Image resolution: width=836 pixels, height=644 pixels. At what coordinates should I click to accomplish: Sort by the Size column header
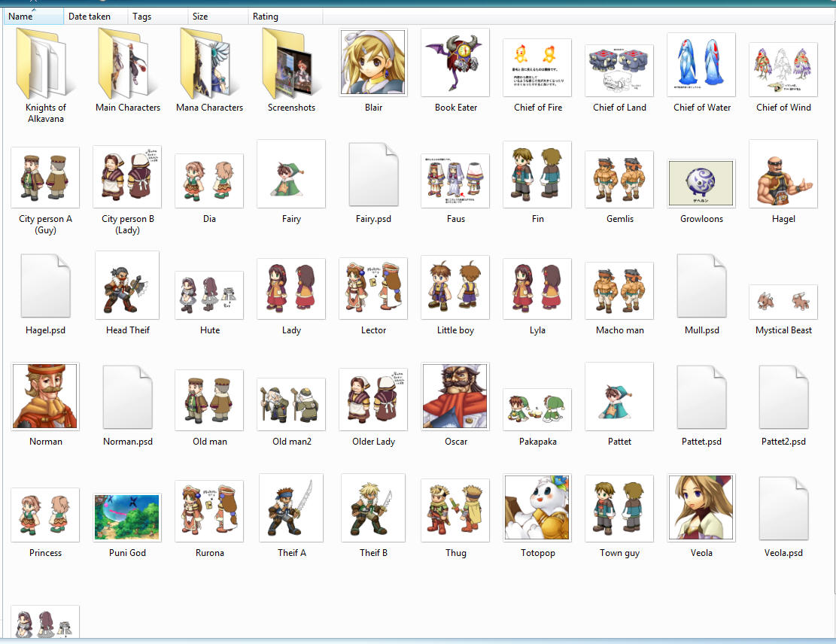[x=218, y=17]
